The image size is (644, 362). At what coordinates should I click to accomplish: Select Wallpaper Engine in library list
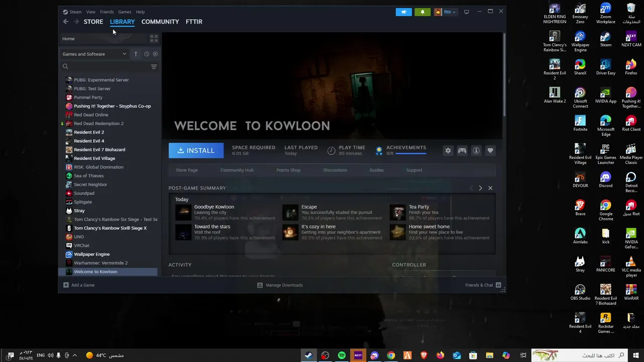point(92,254)
